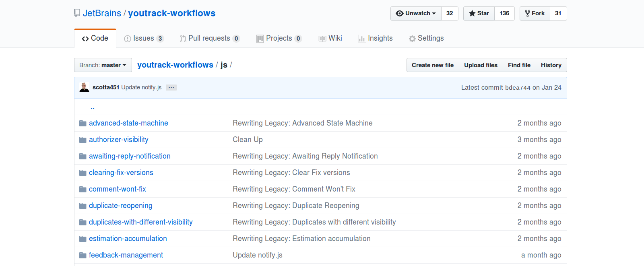This screenshot has height=266, width=644.
Task: Open 'Rewriting Legacy: Advanced State Machine' commit
Action: [303, 123]
